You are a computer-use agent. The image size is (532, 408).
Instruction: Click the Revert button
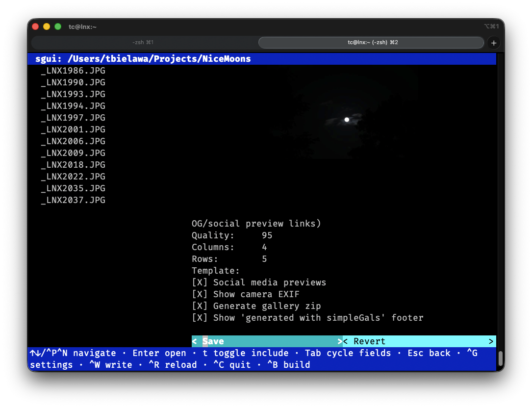click(419, 341)
